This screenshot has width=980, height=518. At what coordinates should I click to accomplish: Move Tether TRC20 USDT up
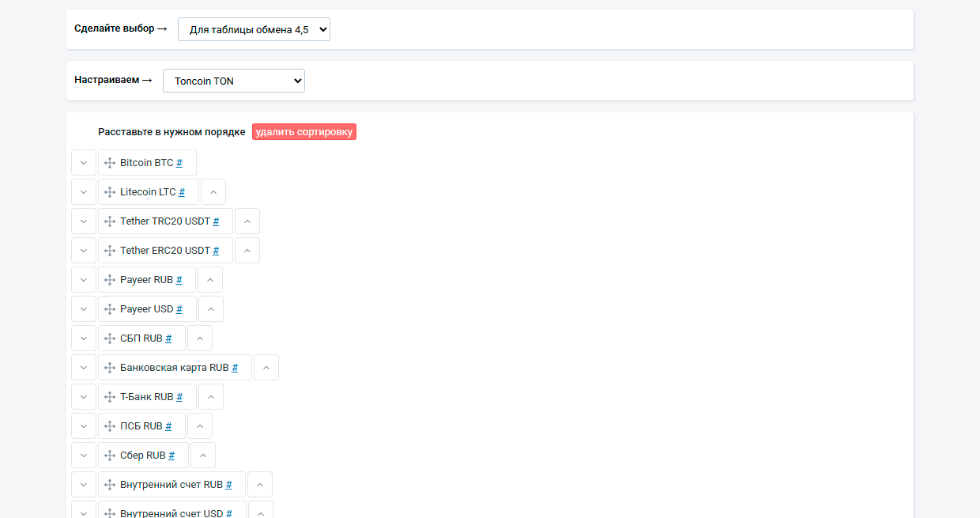pyautogui.click(x=247, y=221)
